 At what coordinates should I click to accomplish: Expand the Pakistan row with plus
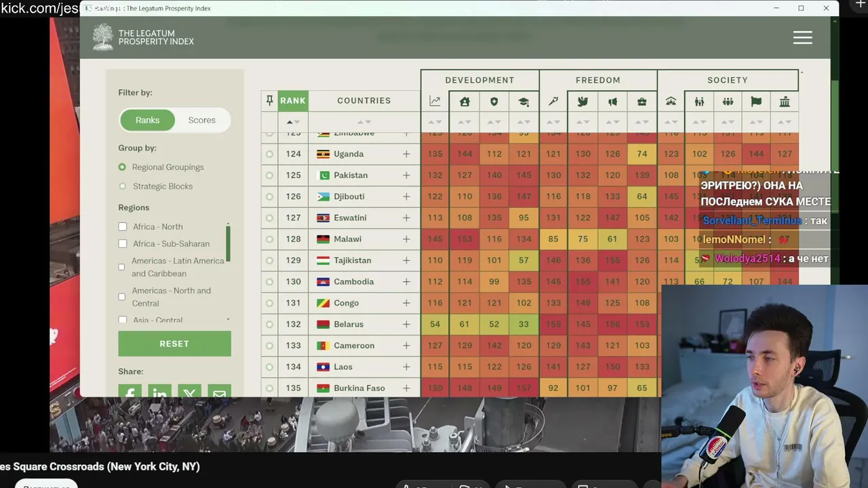point(406,175)
